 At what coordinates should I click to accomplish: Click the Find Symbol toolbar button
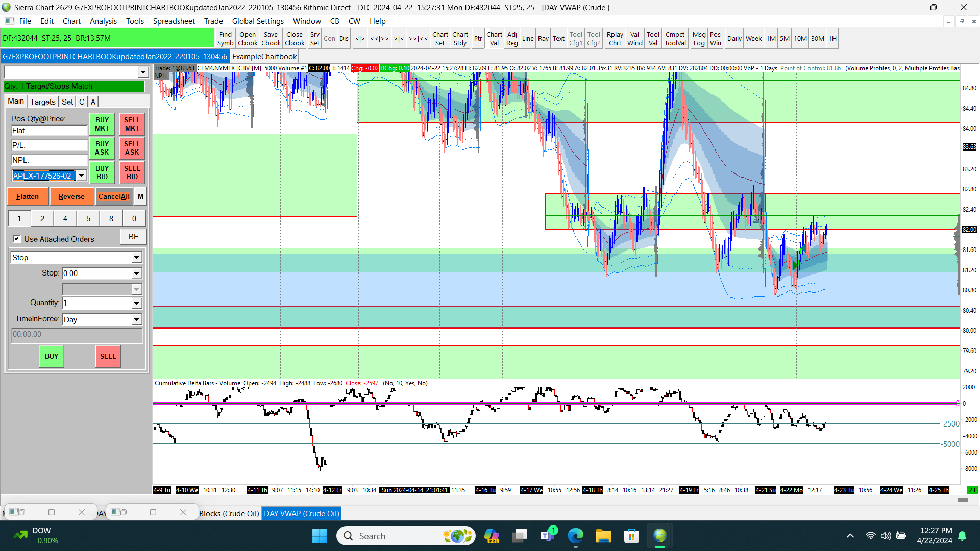click(225, 39)
